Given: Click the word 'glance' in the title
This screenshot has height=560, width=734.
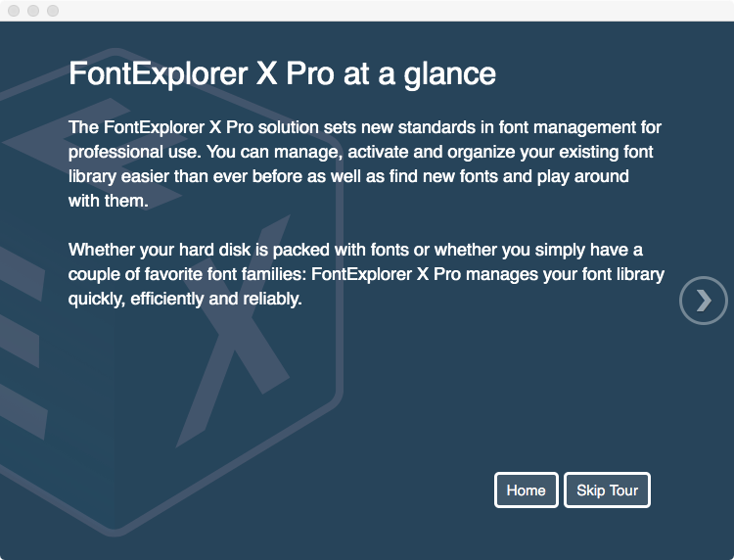Looking at the screenshot, I should [449, 75].
